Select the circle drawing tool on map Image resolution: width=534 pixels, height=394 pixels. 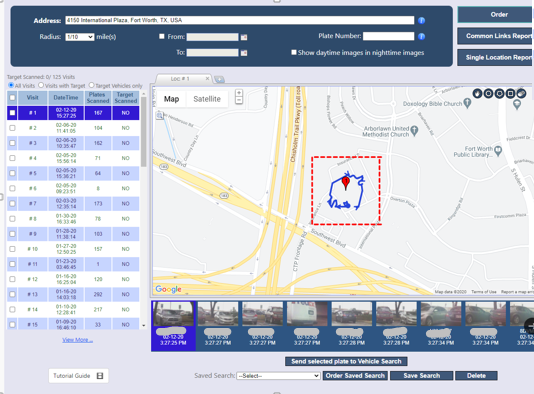(488, 93)
